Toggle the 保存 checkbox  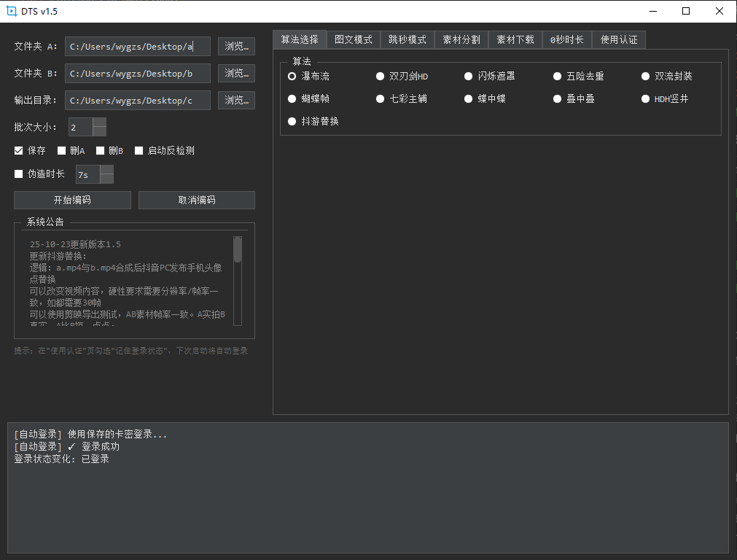coord(19,151)
